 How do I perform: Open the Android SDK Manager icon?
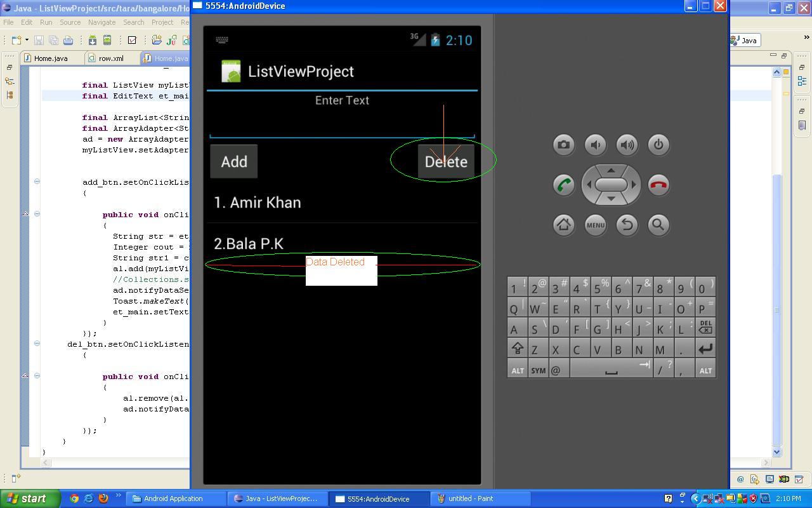click(x=93, y=40)
